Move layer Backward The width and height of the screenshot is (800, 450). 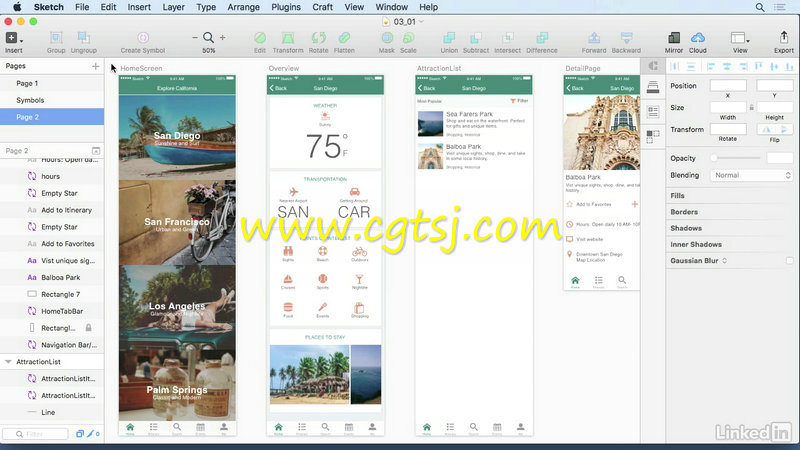coord(626,38)
